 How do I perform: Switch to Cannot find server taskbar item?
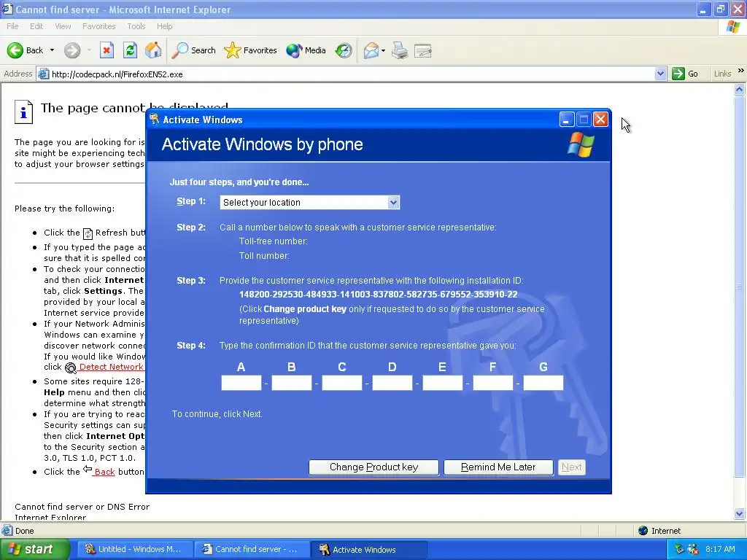(x=251, y=550)
